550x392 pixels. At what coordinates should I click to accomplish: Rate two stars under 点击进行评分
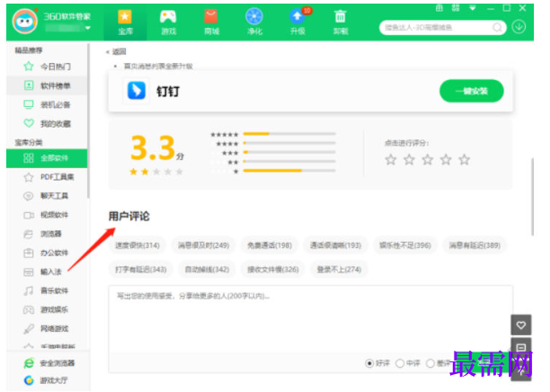coord(409,160)
